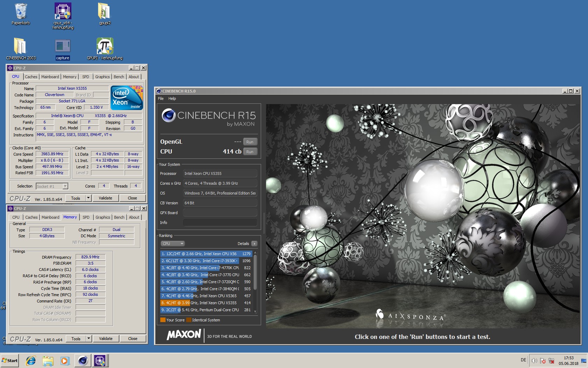Open Tools dropdown arrow in lower CPU-Z
The height and width of the screenshot is (368, 588).
[x=89, y=339]
